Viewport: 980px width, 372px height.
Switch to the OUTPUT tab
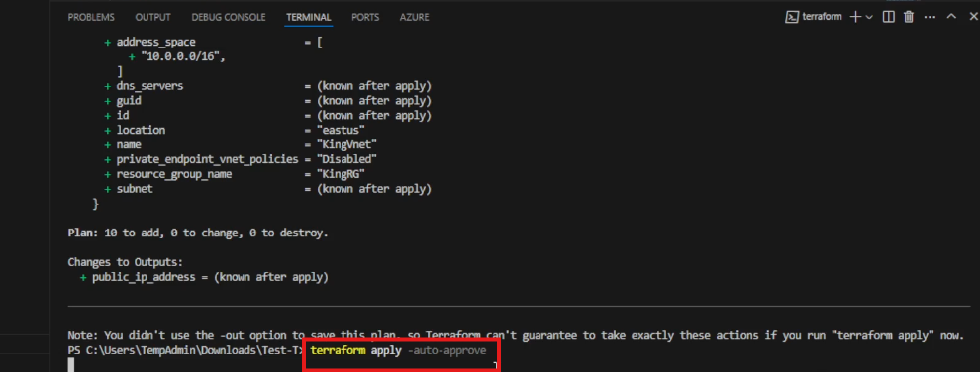click(153, 18)
